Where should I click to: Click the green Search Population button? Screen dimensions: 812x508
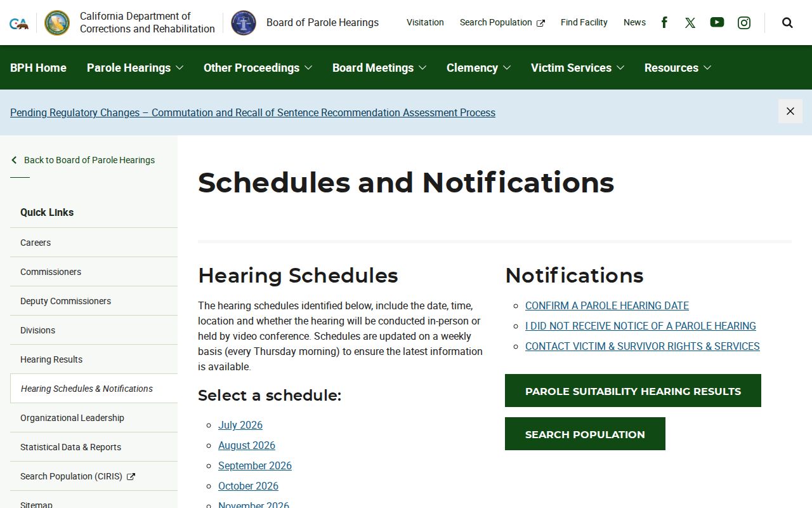click(x=585, y=434)
